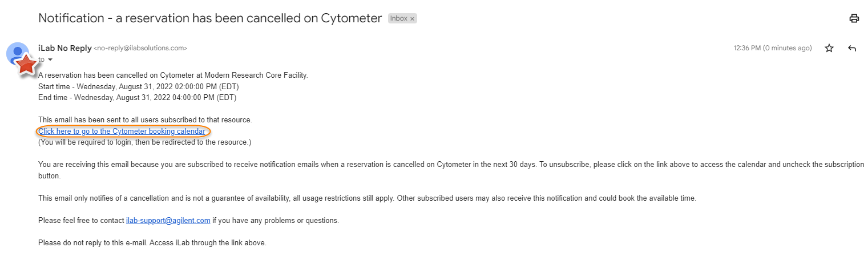Expand recipient details arrow next to "to"
The image size is (868, 267).
50,60
